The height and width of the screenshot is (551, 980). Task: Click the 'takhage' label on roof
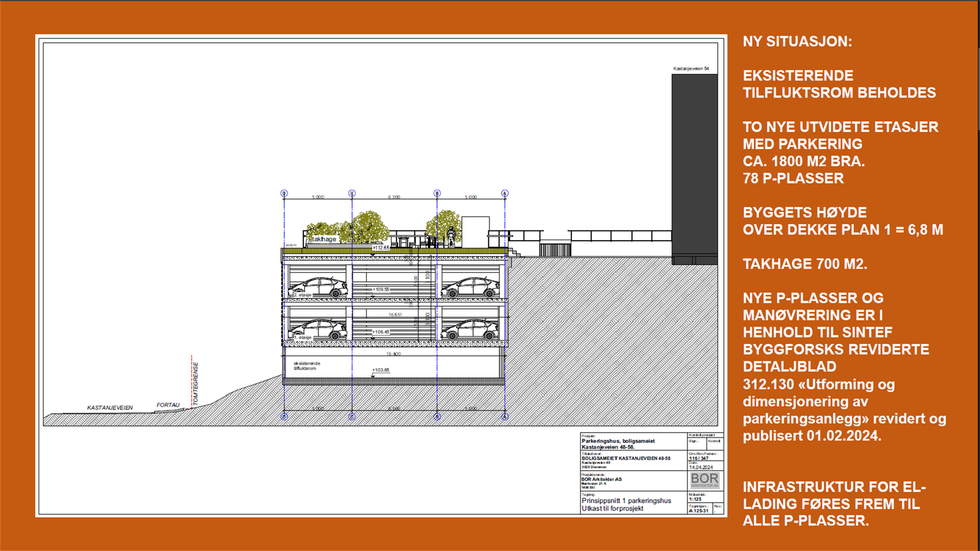click(325, 239)
